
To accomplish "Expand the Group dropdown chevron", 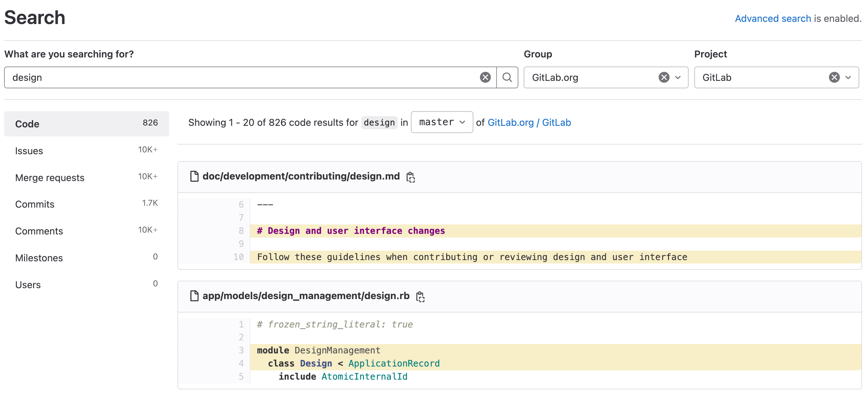I will (x=678, y=77).
